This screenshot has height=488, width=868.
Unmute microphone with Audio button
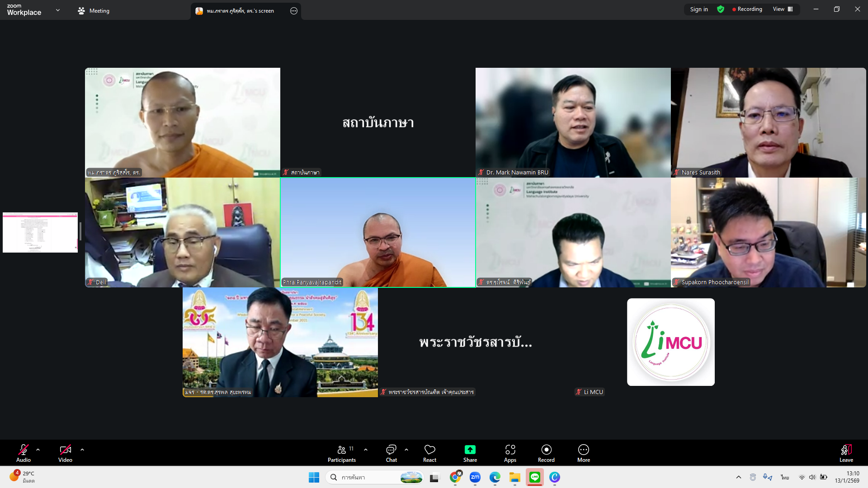[x=23, y=450]
